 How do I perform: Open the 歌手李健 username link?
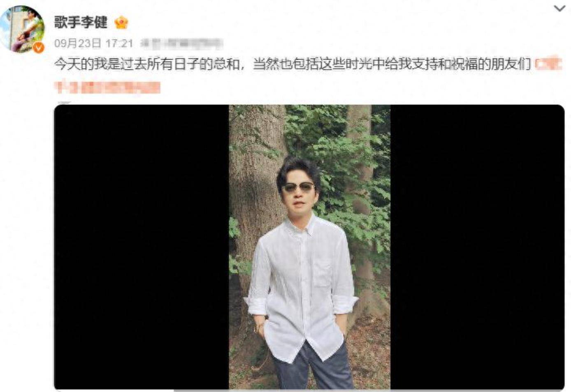coord(81,22)
